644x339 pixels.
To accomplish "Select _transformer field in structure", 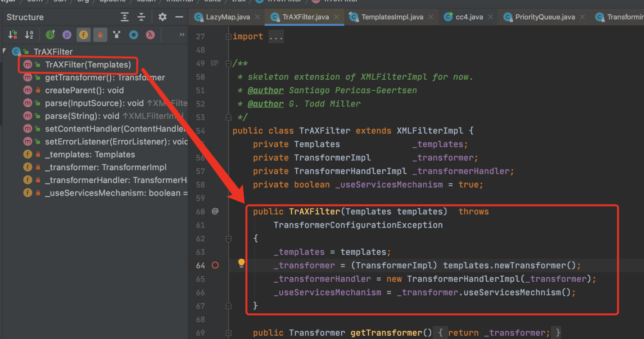I will click(106, 167).
